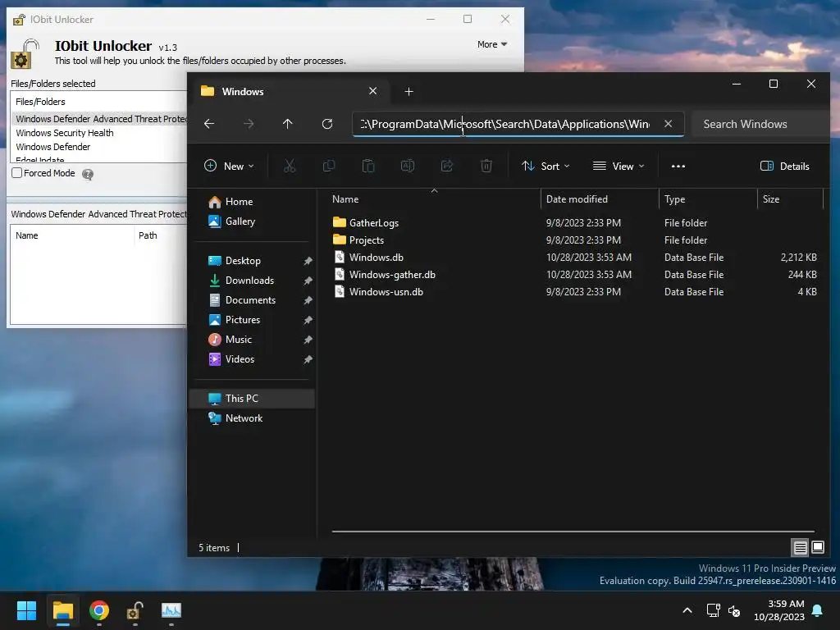840x630 pixels.
Task: Click the Paste clipboard icon
Action: point(368,166)
